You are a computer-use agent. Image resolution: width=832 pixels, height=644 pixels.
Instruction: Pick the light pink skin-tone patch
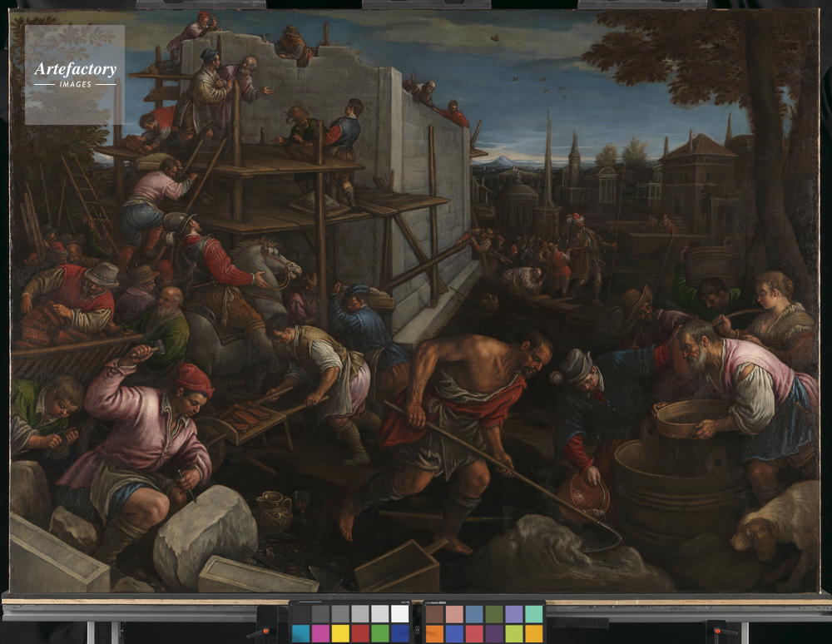[455, 614]
